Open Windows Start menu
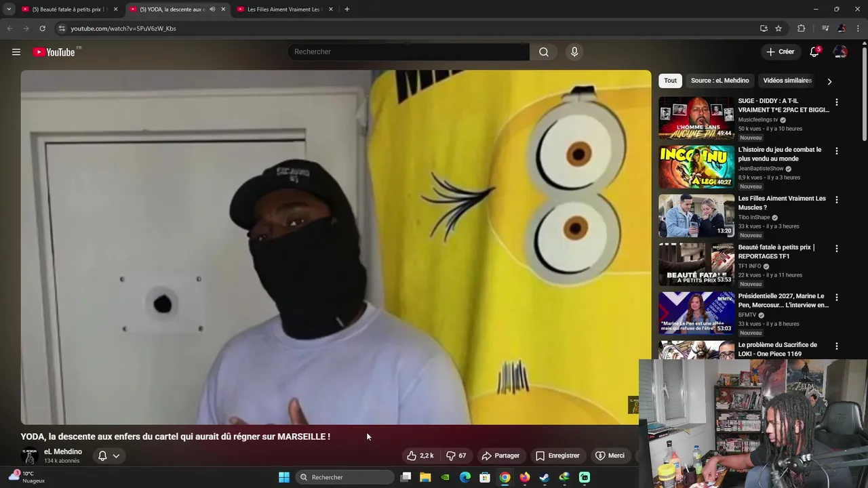Viewport: 868px width, 488px height. point(284,477)
